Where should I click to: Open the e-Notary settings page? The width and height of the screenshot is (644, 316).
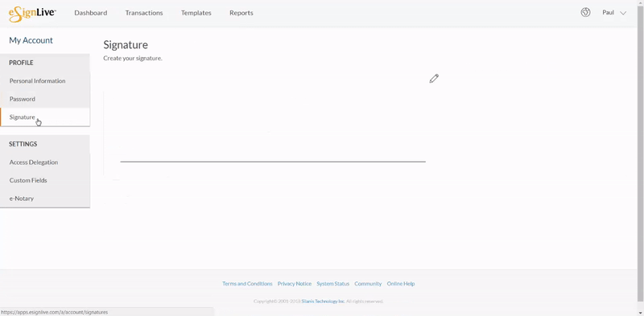(45, 199)
